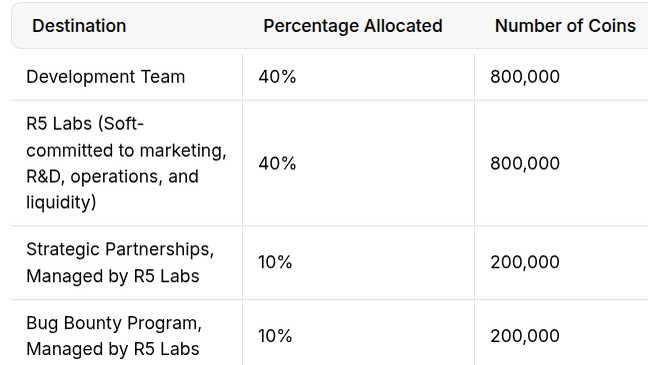
Task: Select the Development Team cell
Action: click(126, 77)
